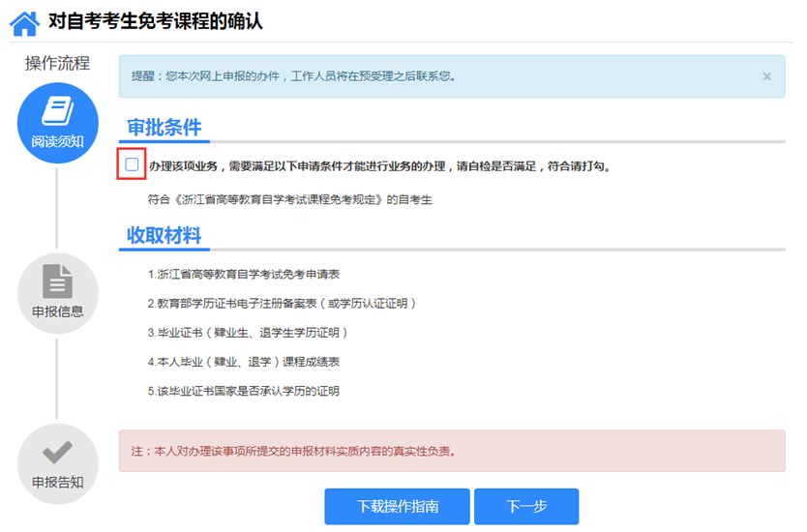Click the page title 对自考考生免考课程的确认
This screenshot has width=807, height=532.
point(155,21)
